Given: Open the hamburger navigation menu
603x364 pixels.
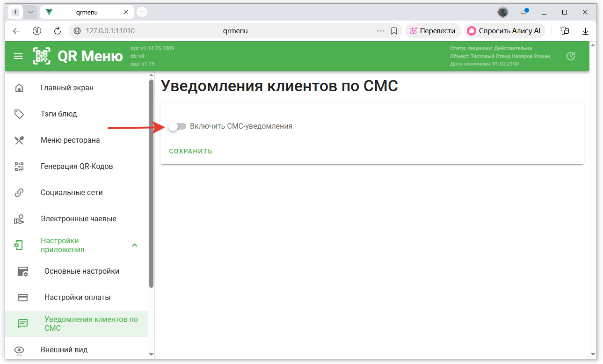Looking at the screenshot, I should pos(18,56).
